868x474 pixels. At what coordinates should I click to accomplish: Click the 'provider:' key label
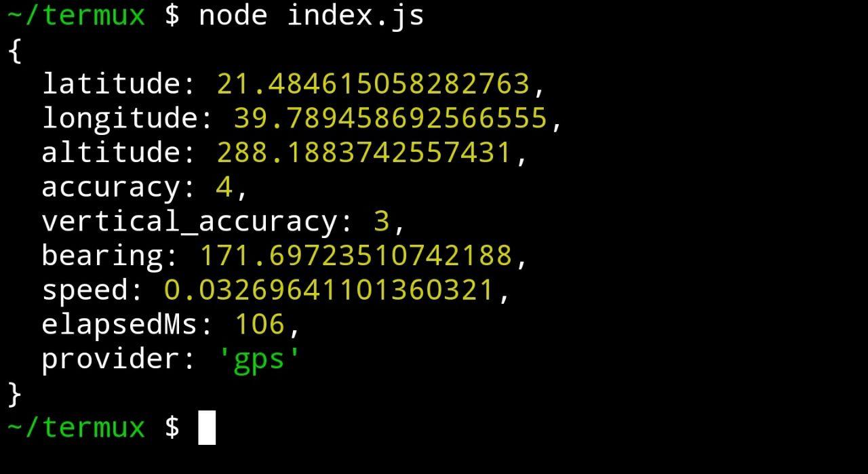[x=119, y=360]
